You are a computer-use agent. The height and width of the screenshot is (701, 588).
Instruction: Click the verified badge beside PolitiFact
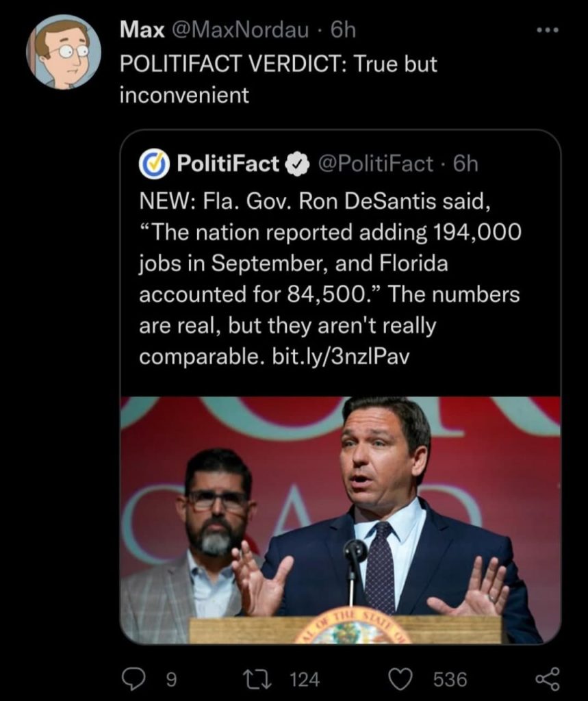tap(295, 164)
